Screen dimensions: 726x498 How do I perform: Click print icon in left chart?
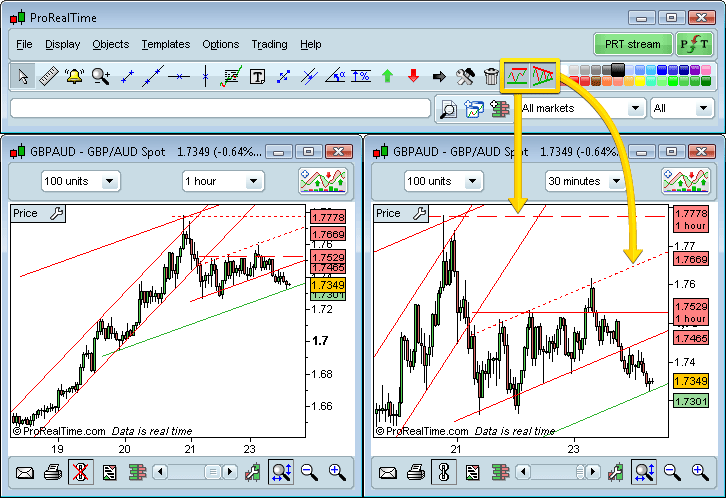[51, 472]
